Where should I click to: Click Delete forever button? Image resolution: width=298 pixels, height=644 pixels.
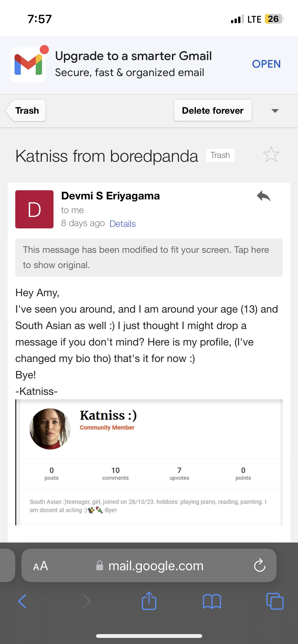pos(213,110)
